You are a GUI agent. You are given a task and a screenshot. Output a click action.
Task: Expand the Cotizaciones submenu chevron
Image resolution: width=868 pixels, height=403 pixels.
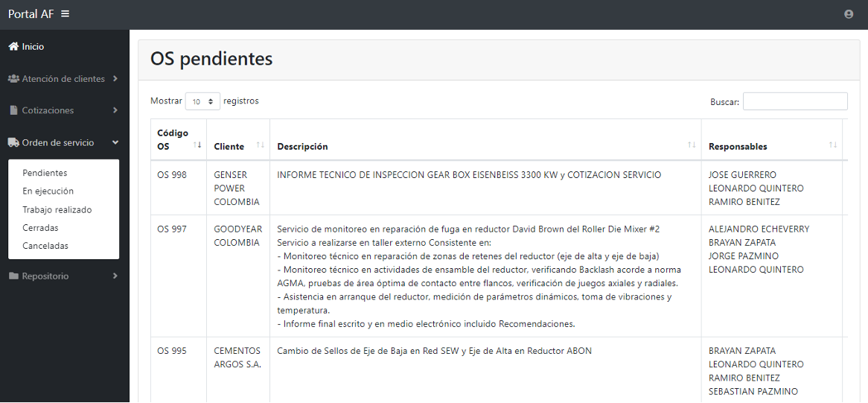115,110
